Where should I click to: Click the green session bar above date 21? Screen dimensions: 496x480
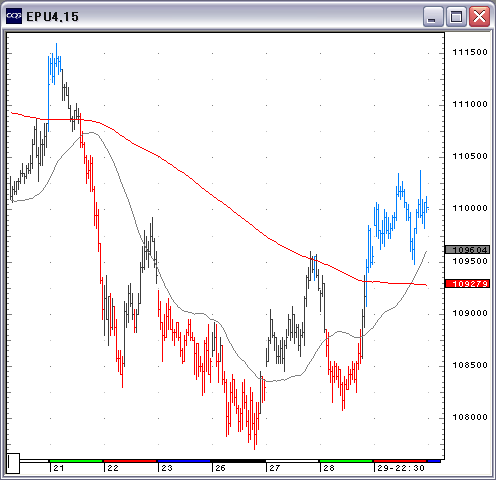[x=76, y=461]
